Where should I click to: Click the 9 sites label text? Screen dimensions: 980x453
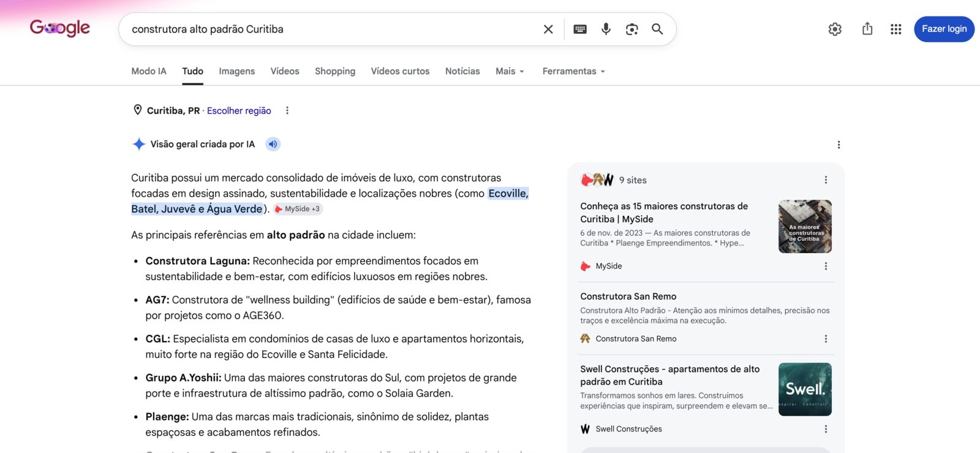(633, 180)
